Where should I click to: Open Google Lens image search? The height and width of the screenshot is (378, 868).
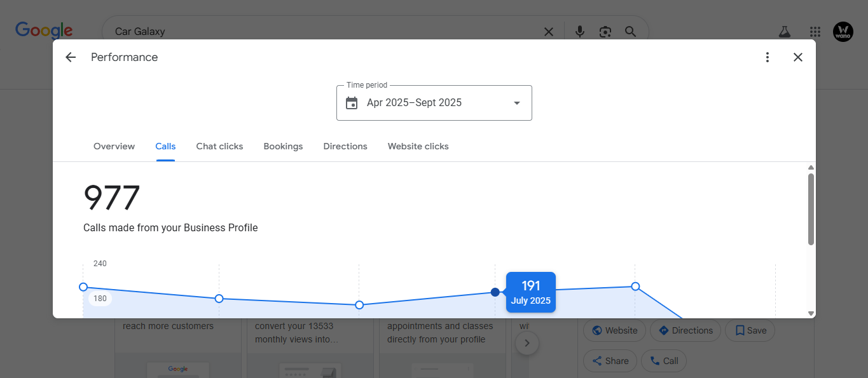605,31
